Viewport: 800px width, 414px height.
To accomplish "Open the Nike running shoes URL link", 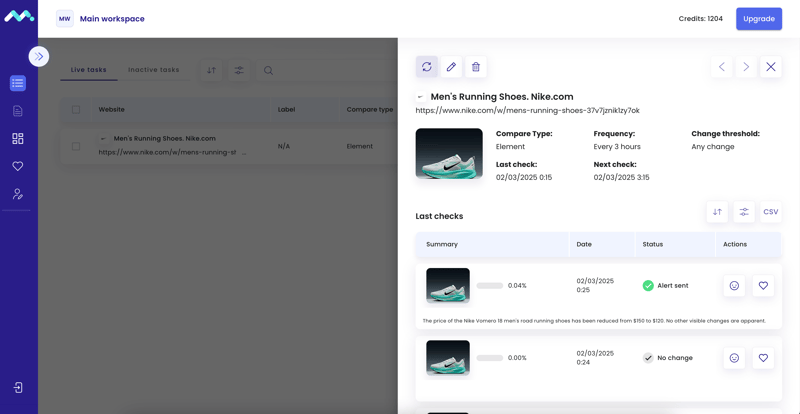I will 527,111.
